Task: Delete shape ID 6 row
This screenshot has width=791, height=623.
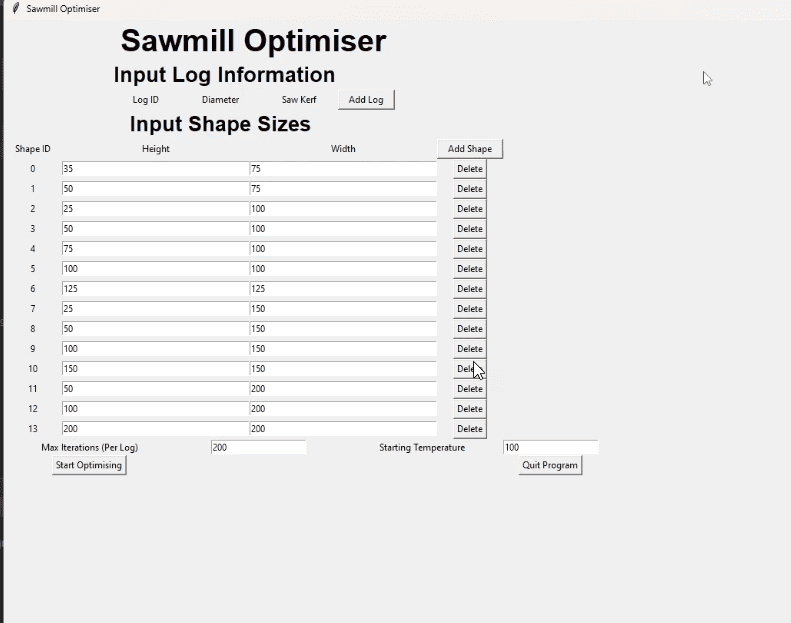Action: click(469, 289)
